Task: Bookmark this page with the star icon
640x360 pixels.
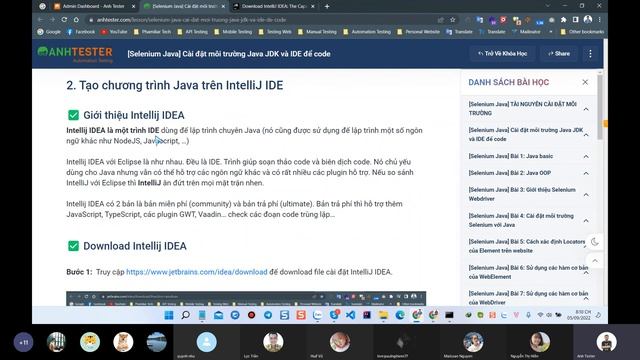Action: 453,20
